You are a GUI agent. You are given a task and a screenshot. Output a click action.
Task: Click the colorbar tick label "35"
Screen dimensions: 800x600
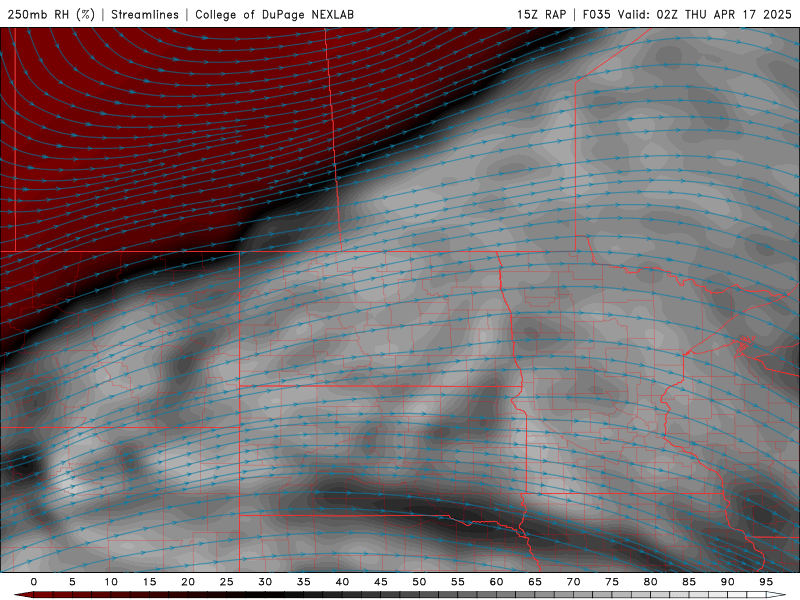(x=304, y=582)
